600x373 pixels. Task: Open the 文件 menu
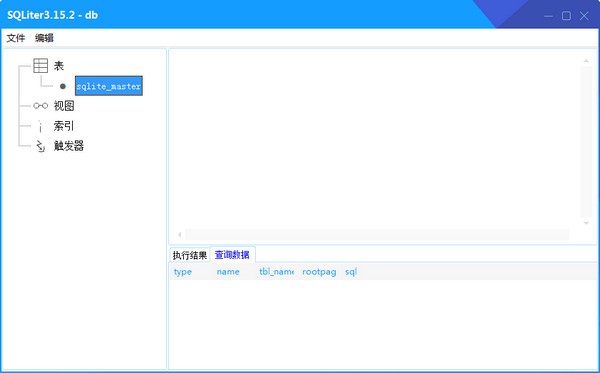pos(16,38)
